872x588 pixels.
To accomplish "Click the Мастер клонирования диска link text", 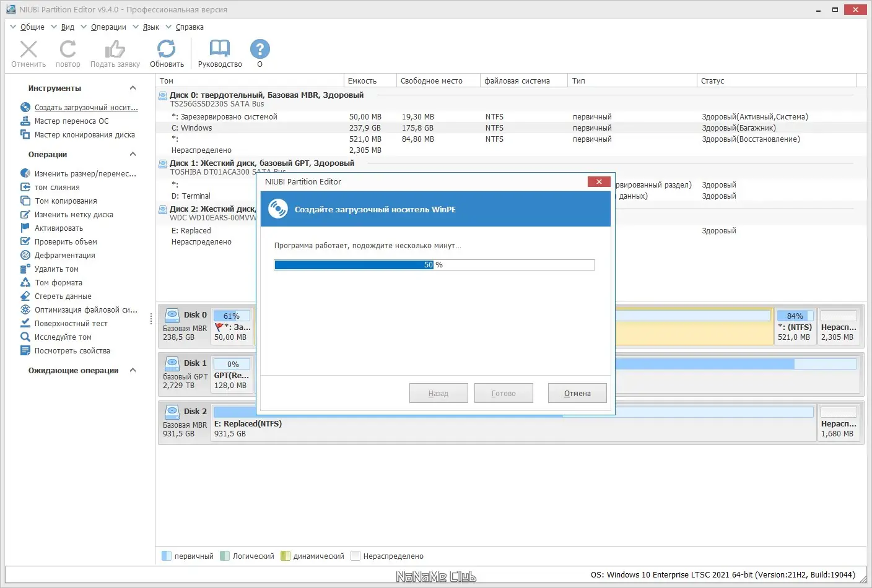I will coord(85,134).
